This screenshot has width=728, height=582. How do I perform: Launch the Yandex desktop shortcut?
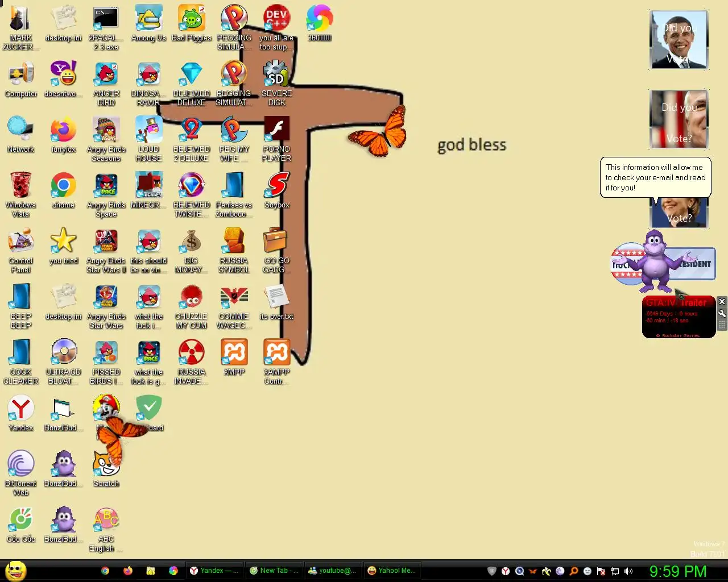click(x=21, y=414)
